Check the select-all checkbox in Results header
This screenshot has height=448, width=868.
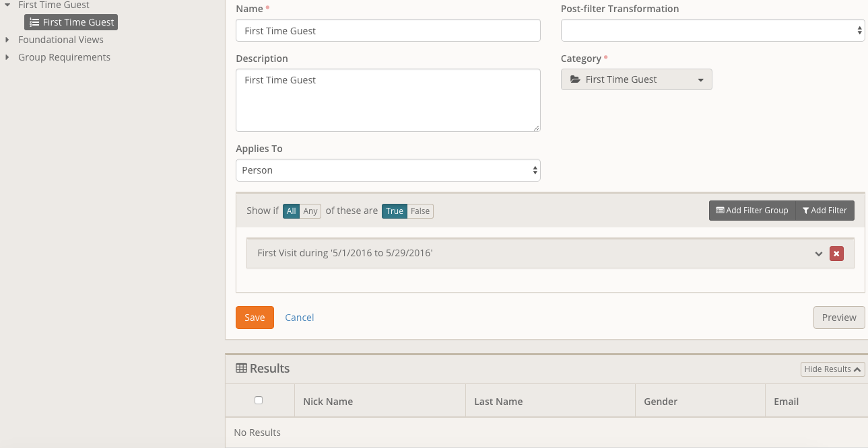tap(259, 400)
